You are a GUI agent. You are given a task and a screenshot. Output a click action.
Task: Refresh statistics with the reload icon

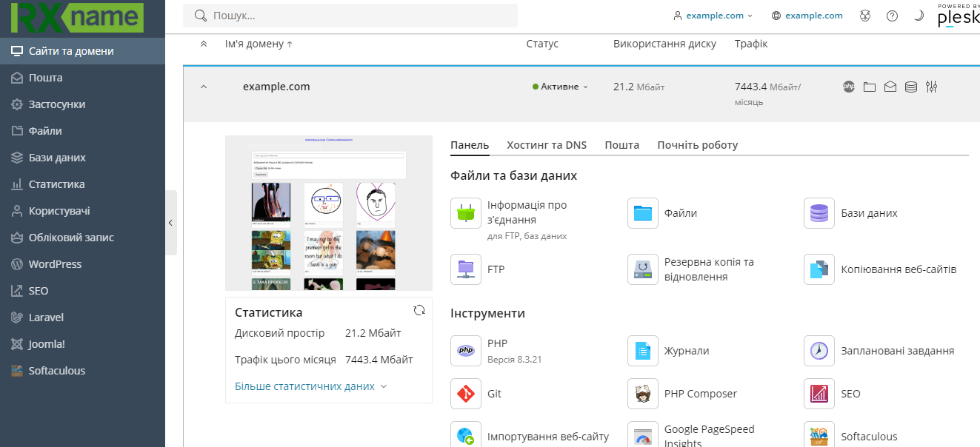[419, 311]
